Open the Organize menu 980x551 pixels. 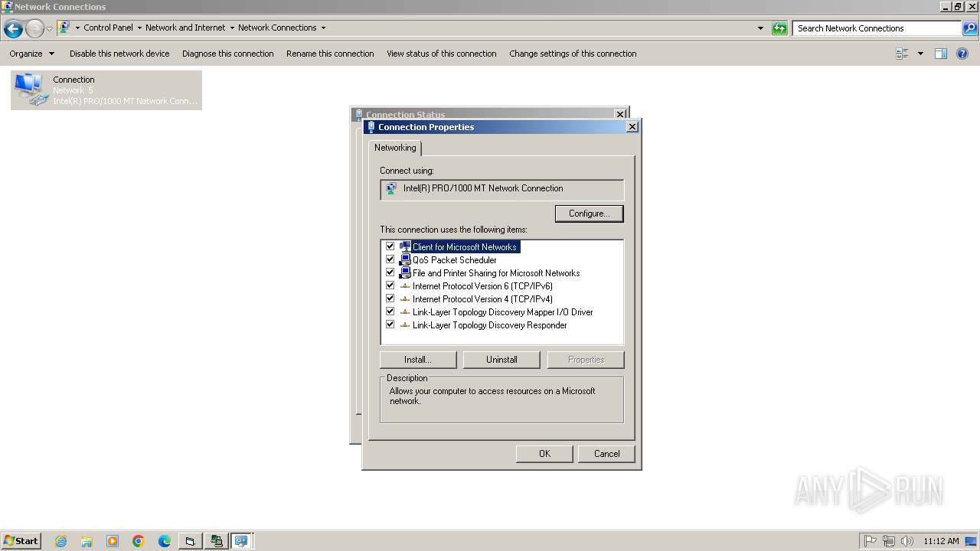pos(31,54)
